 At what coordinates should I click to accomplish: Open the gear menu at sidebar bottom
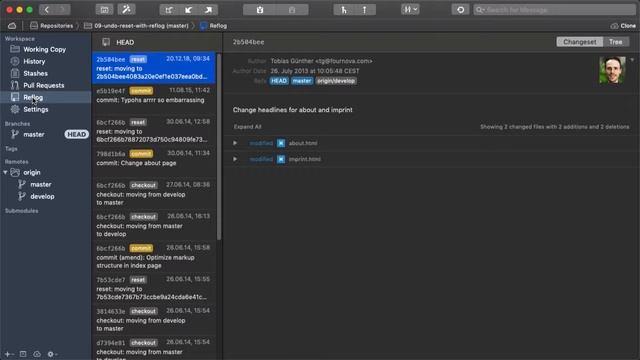point(52,354)
